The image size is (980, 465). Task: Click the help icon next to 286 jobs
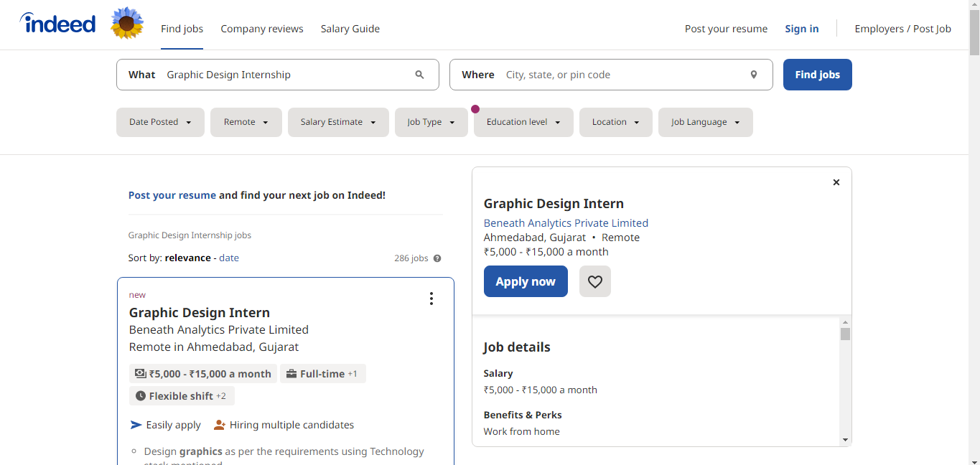437,258
